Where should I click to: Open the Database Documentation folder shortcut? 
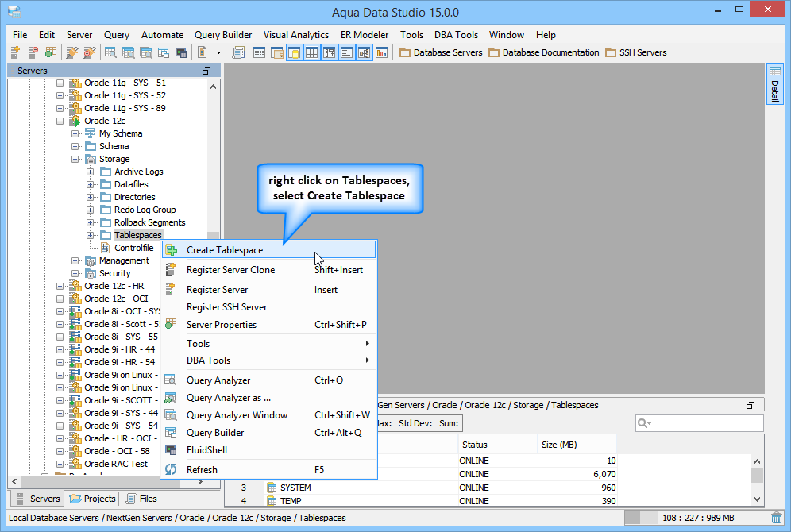tap(544, 52)
